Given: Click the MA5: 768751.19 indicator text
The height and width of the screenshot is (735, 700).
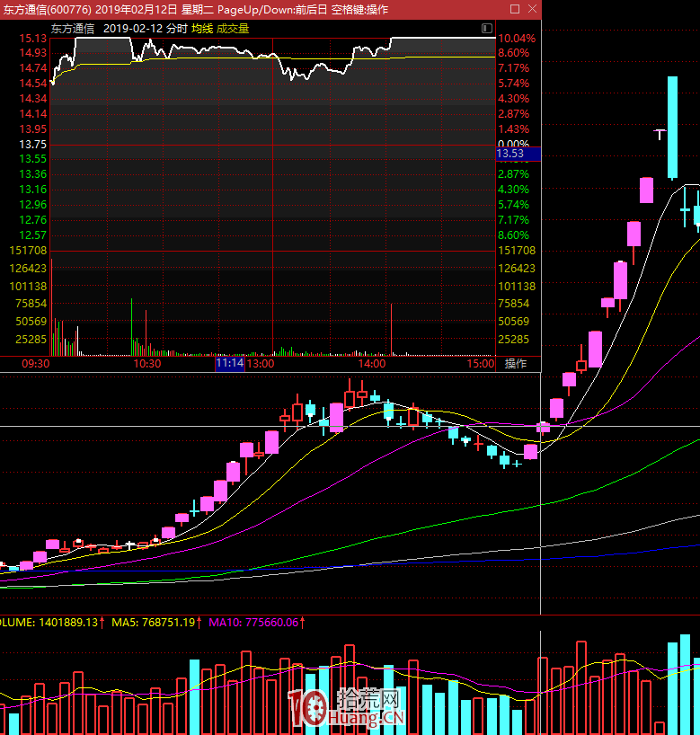Looking at the screenshot, I should click(x=154, y=623).
